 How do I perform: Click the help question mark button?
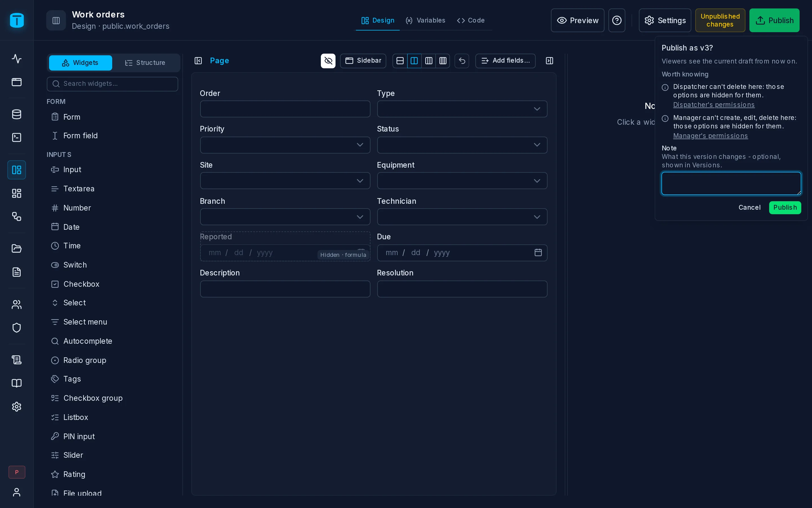617,21
